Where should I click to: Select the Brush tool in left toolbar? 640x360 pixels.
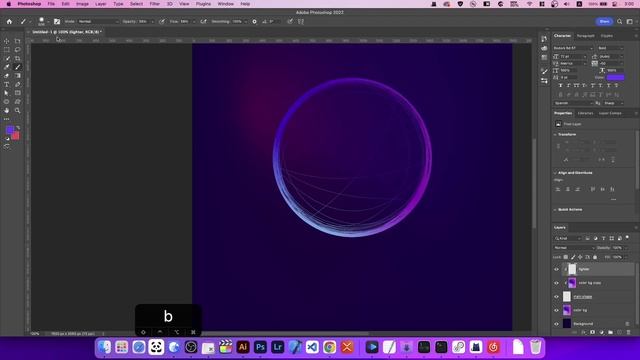coord(18,67)
